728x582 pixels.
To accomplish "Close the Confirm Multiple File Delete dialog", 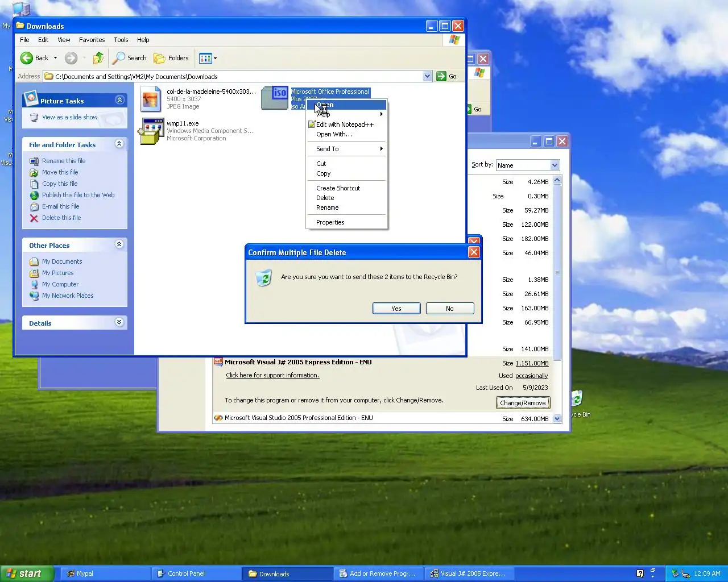I will point(474,252).
